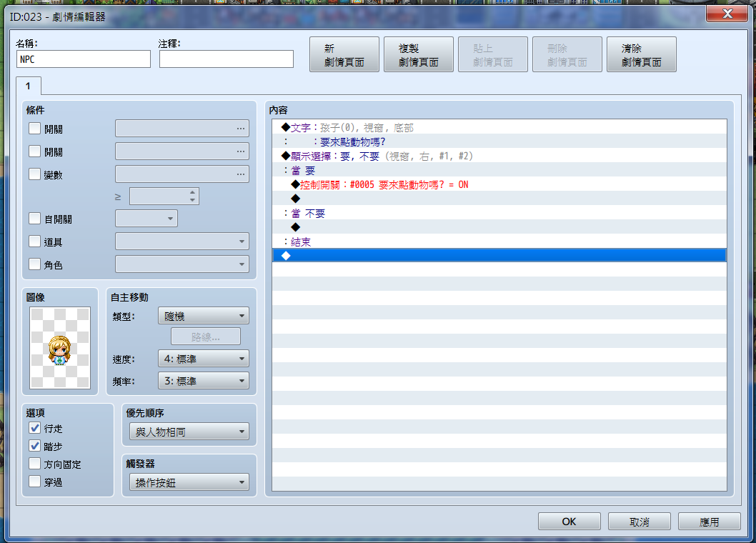Enable the 角色 condition checkbox
The width and height of the screenshot is (756, 543).
pyautogui.click(x=35, y=264)
